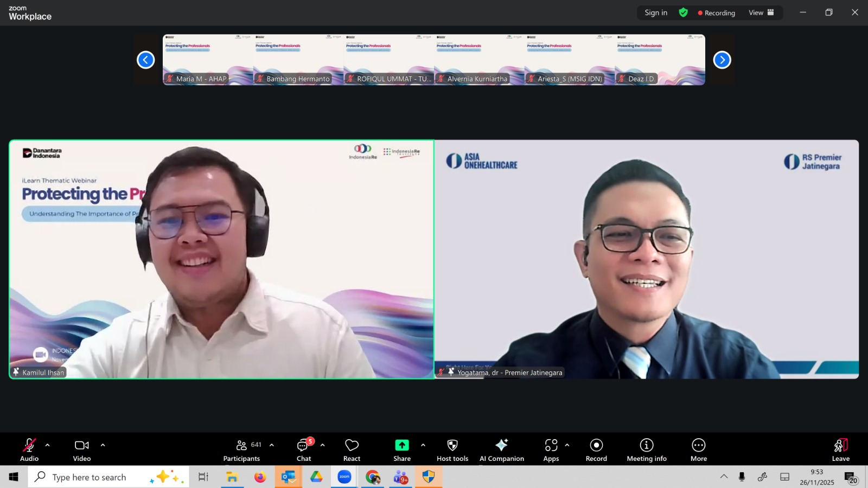Open the React emoji menu
This screenshot has height=488, width=868.
(x=352, y=450)
